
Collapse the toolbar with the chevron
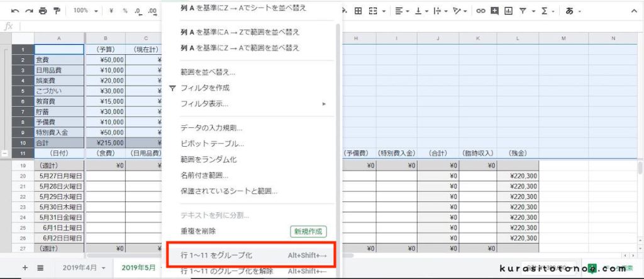pos(634,11)
